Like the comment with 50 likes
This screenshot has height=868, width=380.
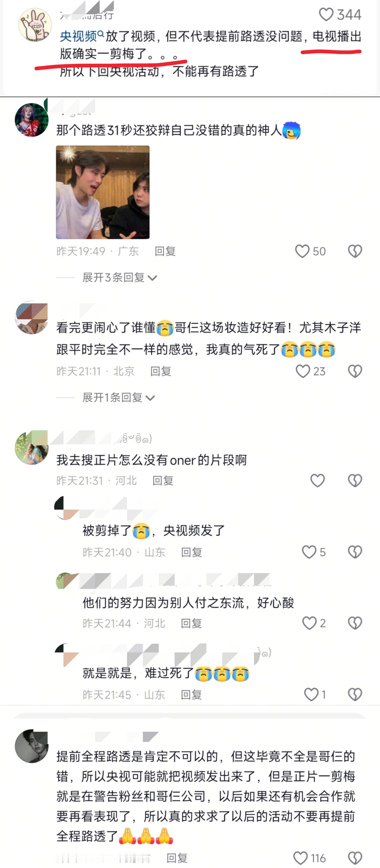[302, 251]
